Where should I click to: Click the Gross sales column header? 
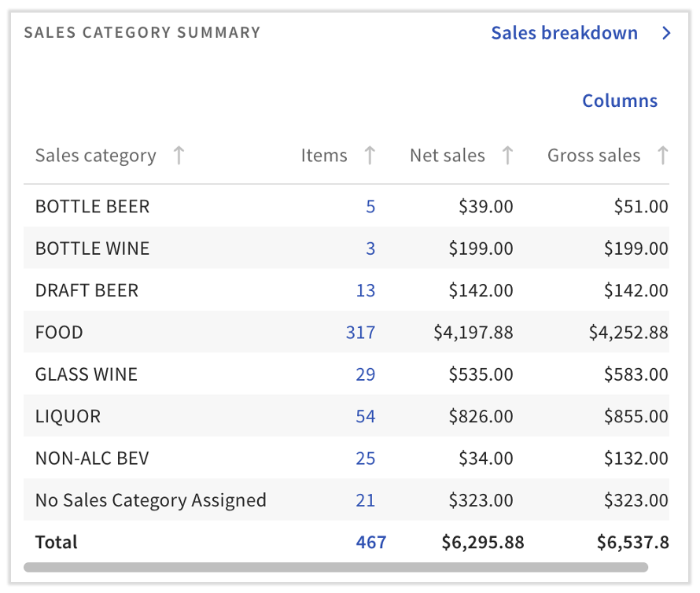(x=594, y=156)
